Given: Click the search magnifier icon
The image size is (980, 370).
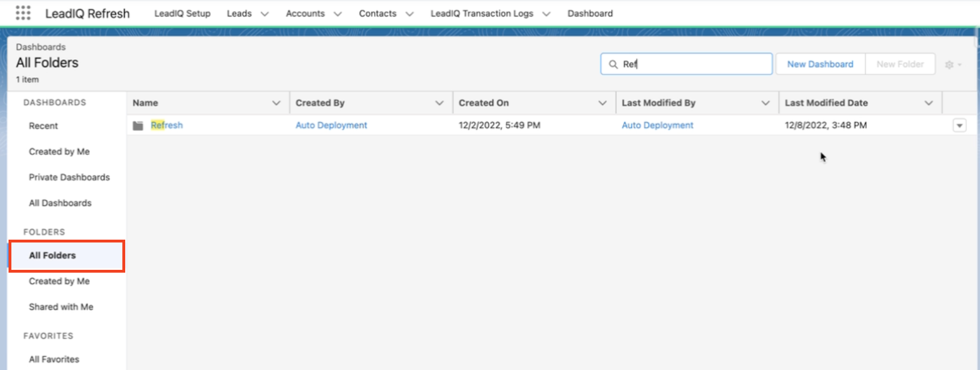Looking at the screenshot, I should [613, 64].
